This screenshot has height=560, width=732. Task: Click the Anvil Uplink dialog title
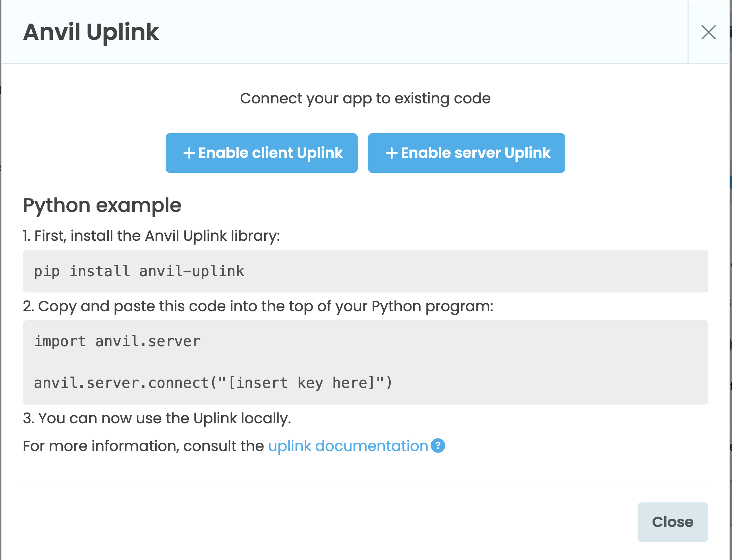(91, 32)
